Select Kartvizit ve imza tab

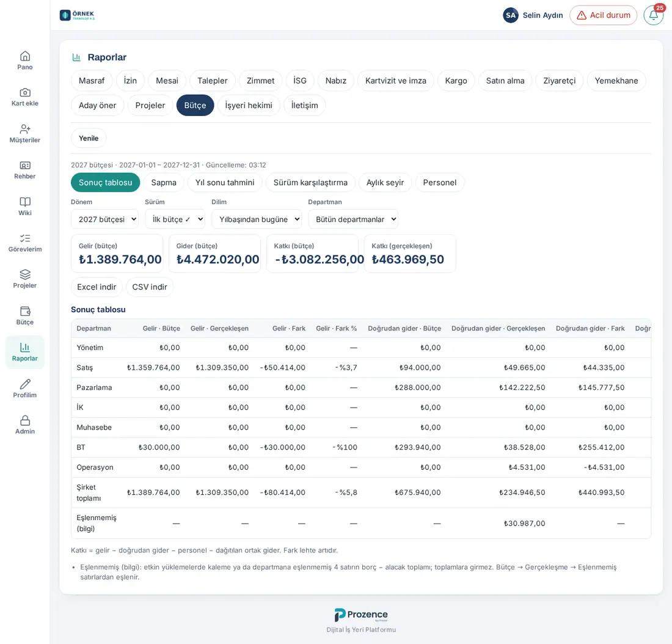tap(396, 81)
